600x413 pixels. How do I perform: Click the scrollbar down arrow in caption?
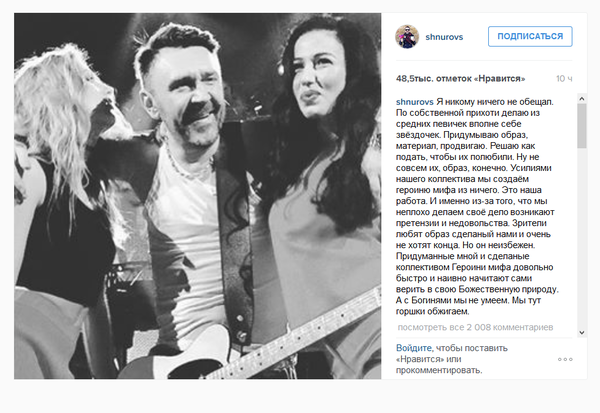(582, 332)
